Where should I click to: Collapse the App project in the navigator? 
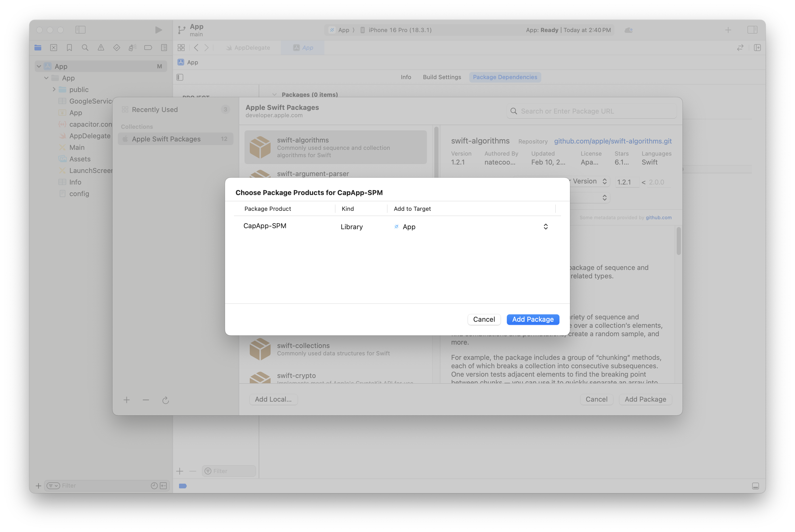click(39, 66)
